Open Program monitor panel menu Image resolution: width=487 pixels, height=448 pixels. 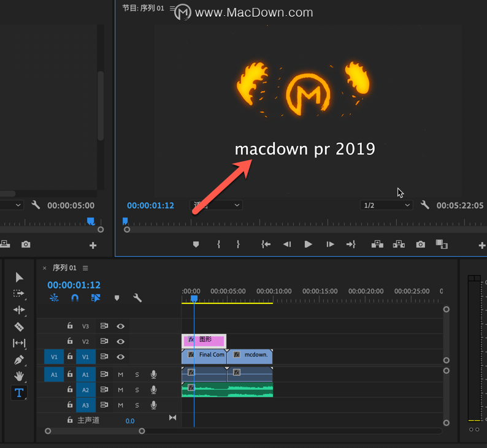pos(172,9)
